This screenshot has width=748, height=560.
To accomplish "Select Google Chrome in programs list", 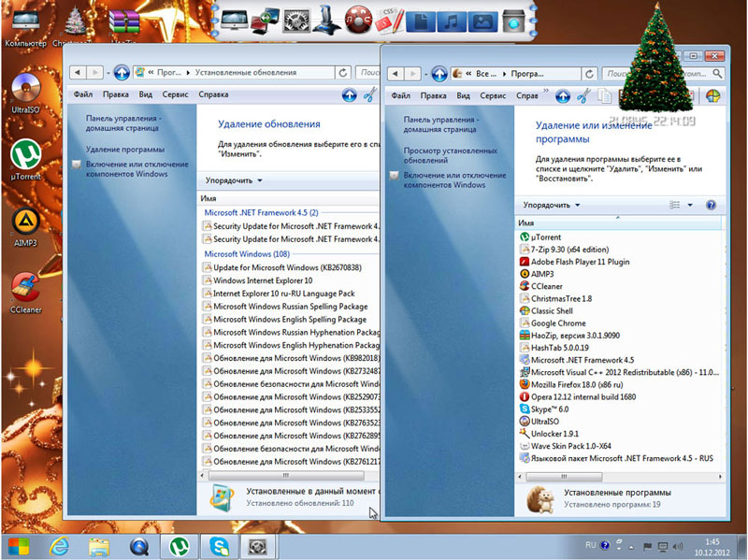I will tap(557, 323).
